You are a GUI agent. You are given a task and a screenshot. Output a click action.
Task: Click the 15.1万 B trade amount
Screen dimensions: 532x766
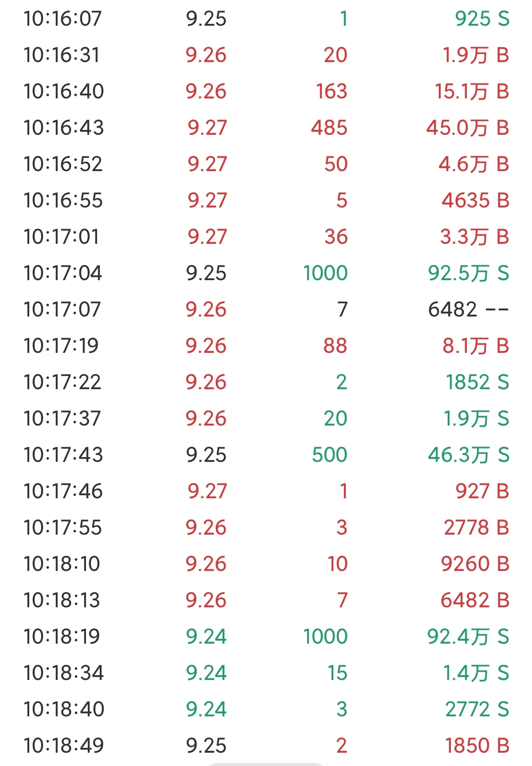click(x=471, y=91)
